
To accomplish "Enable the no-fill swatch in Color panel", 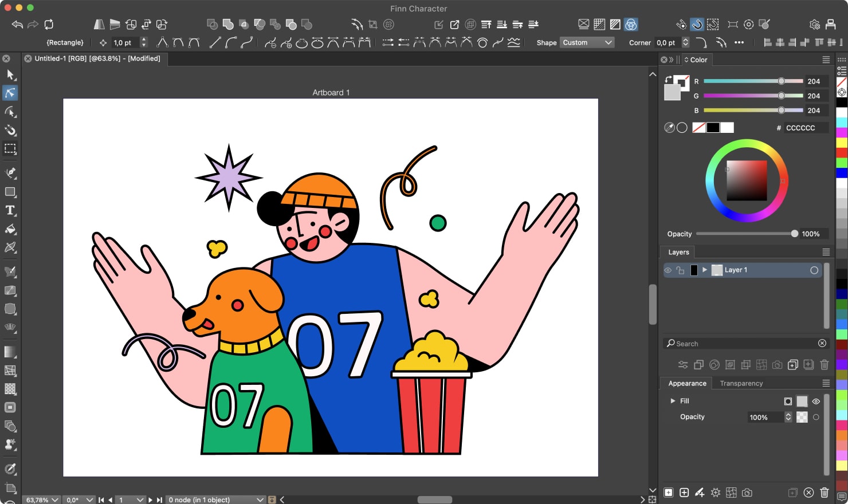I will (x=698, y=127).
